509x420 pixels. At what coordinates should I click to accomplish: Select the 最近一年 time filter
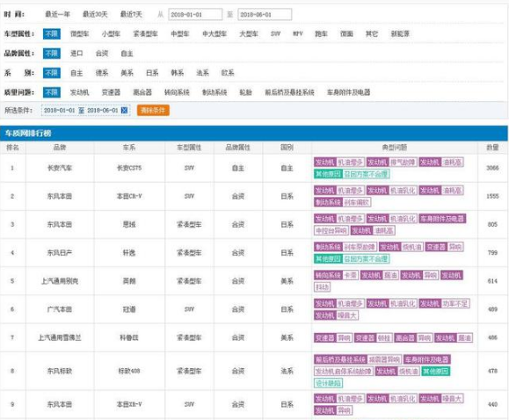pos(57,14)
